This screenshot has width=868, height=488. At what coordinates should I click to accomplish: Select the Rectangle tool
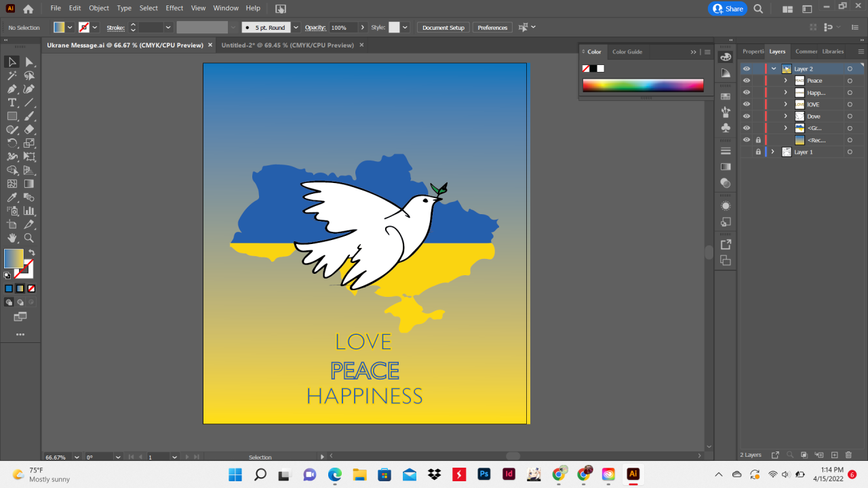point(12,117)
